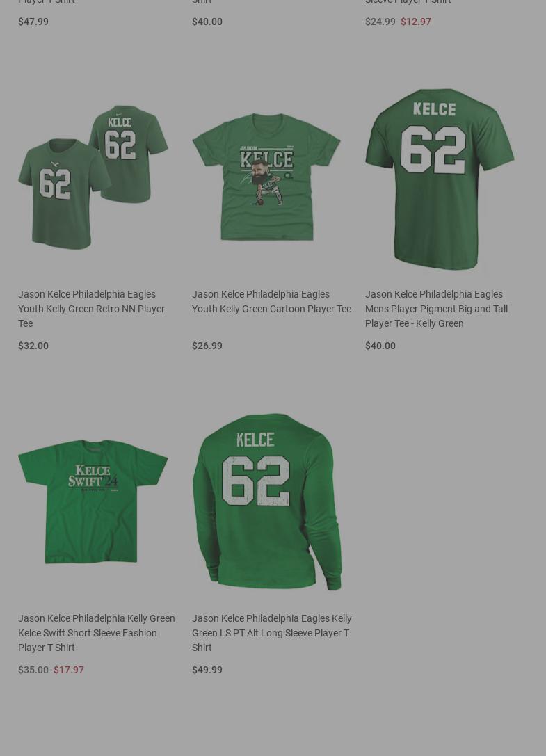Open Kelce Swift Short Sleeve Fashion shirt link
The width and height of the screenshot is (546, 756).
[97, 633]
